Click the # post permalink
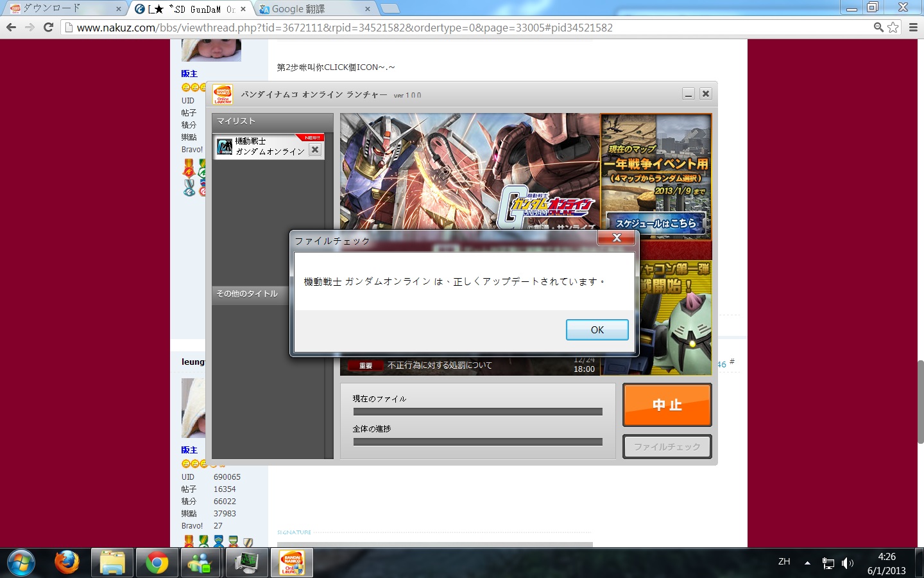This screenshot has height=578, width=924. 732,362
